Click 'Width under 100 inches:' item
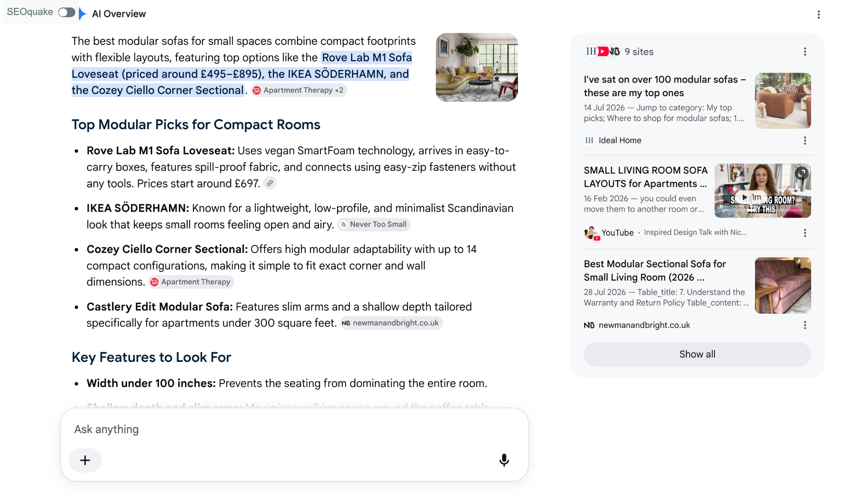The image size is (859, 504). tap(151, 384)
